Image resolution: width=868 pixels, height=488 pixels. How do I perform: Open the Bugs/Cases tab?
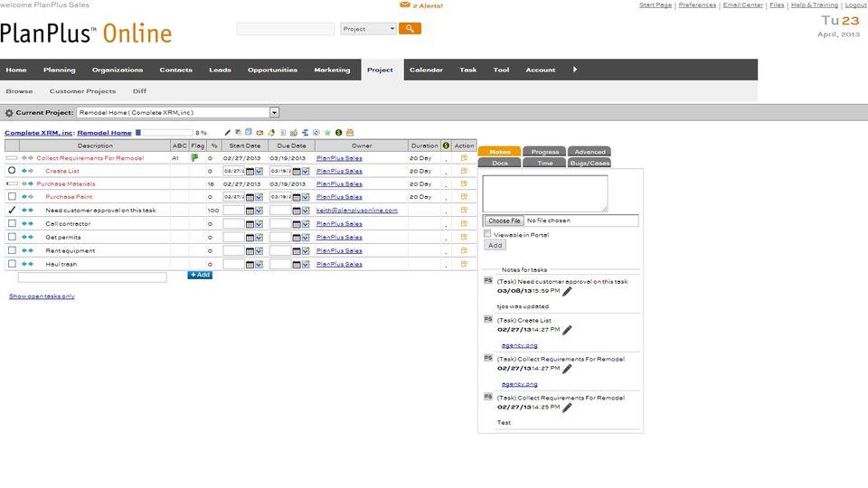tap(590, 163)
